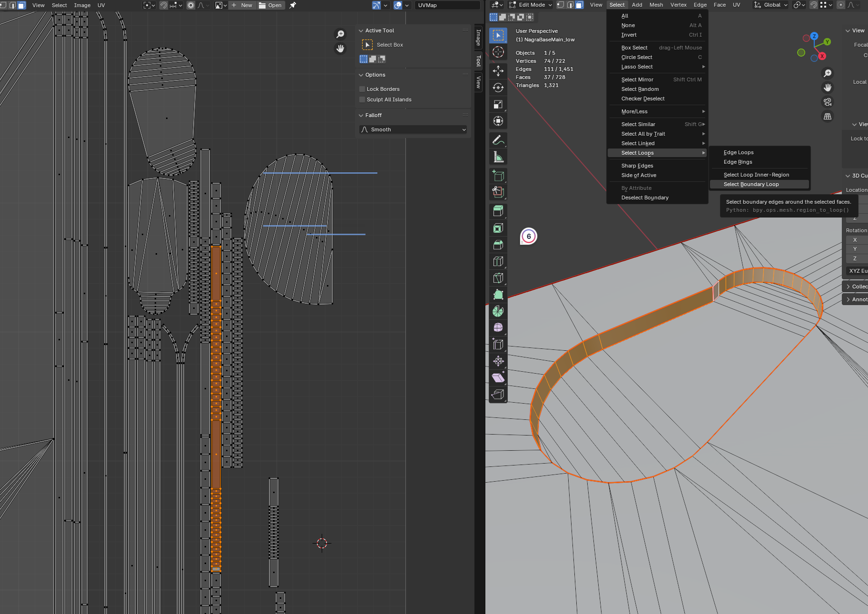Switch perspective/orthographic grid icon
The width and height of the screenshot is (868, 614).
tap(828, 116)
